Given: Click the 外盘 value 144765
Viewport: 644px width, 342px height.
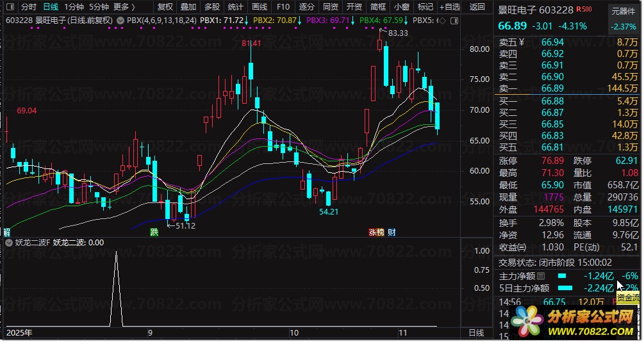Looking at the screenshot, I should pos(549,209).
